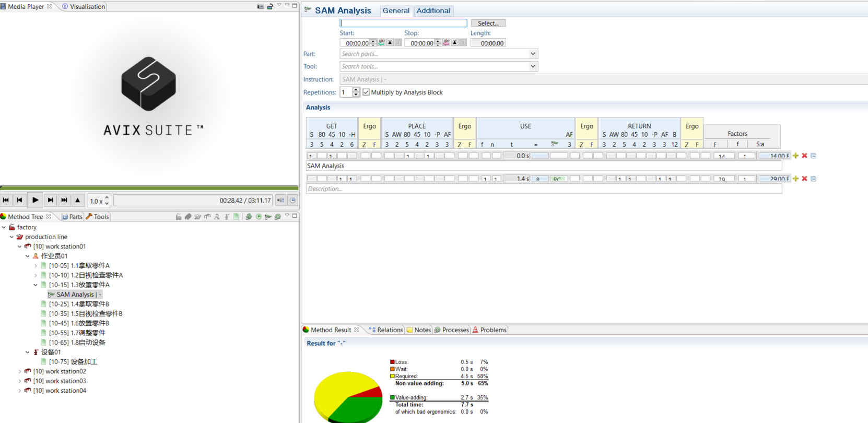Open the Tool search dropdown
The width and height of the screenshot is (868, 423).
[x=533, y=66]
